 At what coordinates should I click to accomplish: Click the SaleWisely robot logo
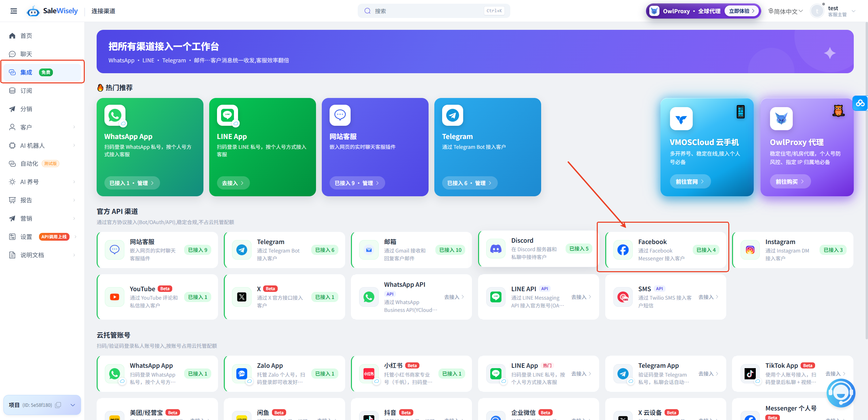click(33, 11)
